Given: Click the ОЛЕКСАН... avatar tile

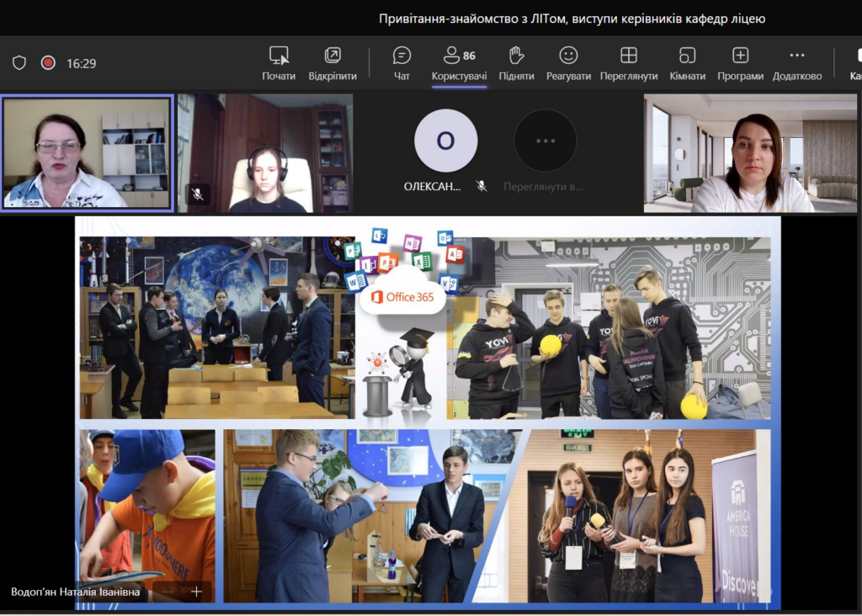Looking at the screenshot, I should pos(445,141).
